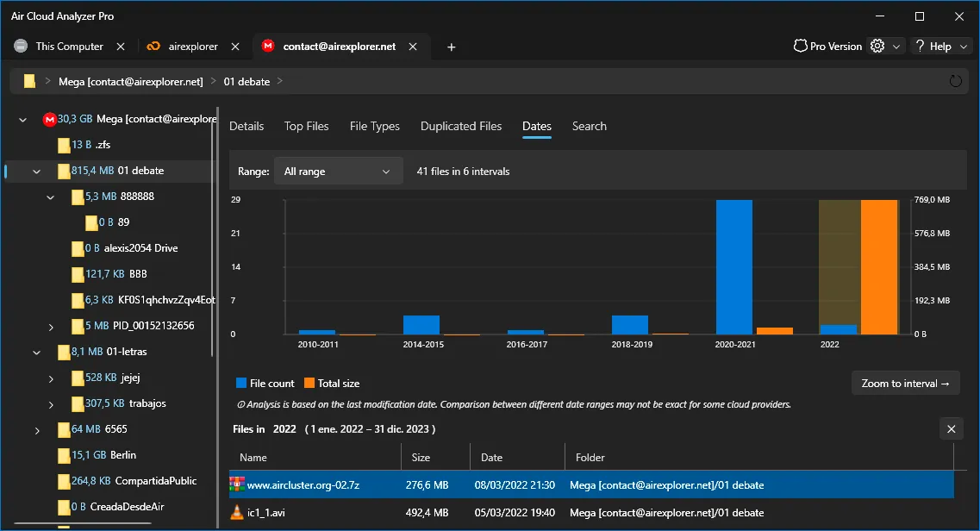Click the root folder icon in breadcrumb

[x=29, y=81]
